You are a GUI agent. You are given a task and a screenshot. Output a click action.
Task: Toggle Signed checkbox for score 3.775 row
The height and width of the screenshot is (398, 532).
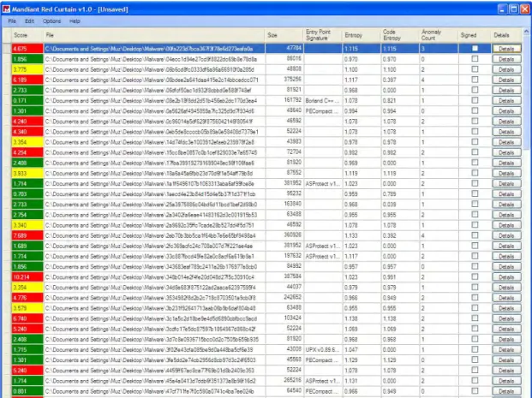[x=475, y=69]
